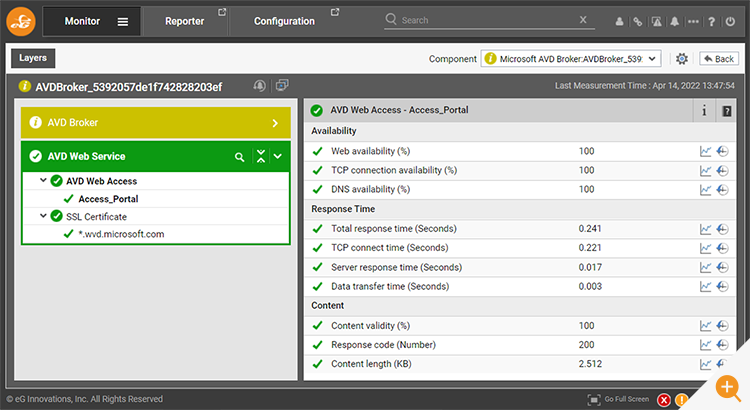Image resolution: width=750 pixels, height=410 pixels.
Task: Click Web availability (%) measure
Action: coord(371,151)
